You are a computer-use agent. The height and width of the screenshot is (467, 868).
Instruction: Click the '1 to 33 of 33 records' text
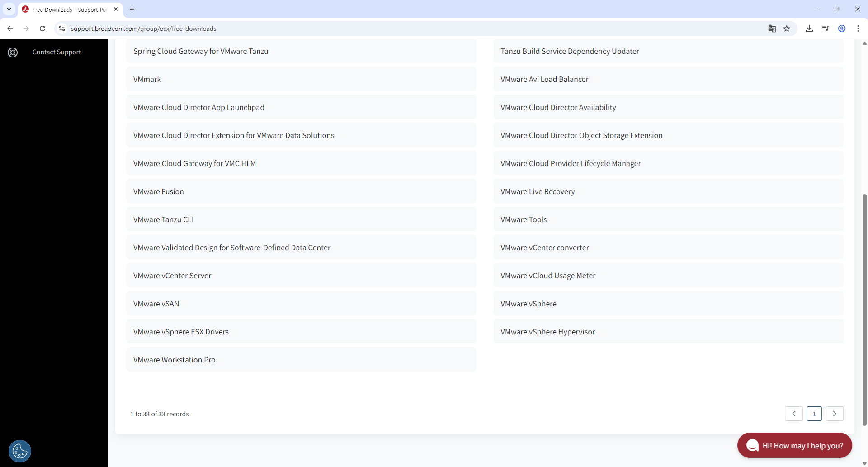tap(160, 414)
